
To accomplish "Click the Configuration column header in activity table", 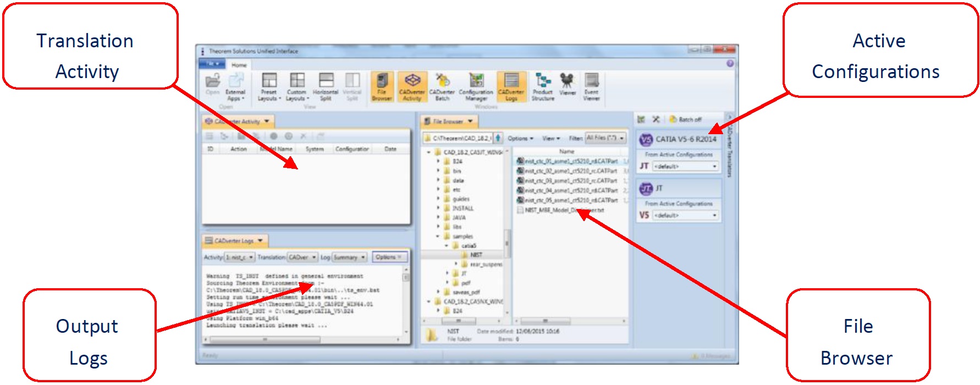I will [352, 149].
